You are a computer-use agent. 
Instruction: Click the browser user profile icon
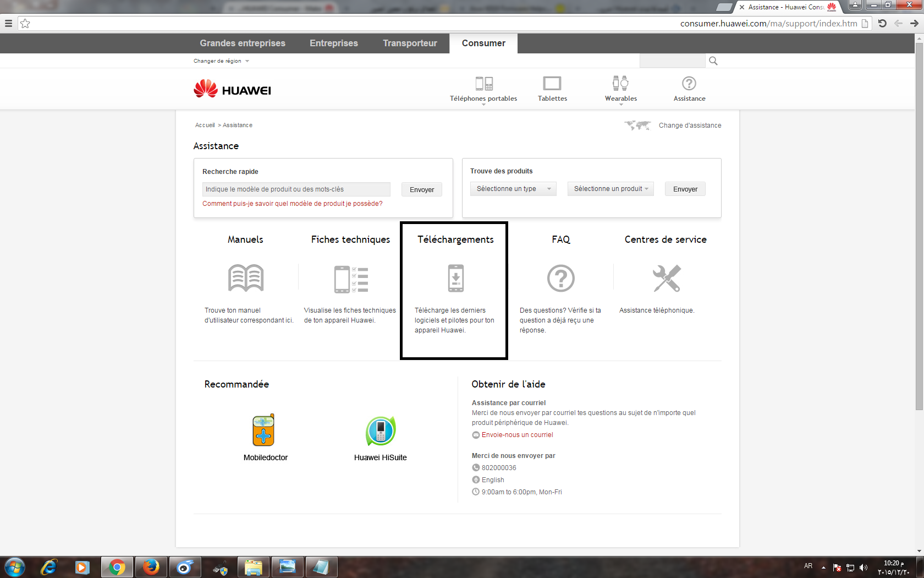pos(855,5)
